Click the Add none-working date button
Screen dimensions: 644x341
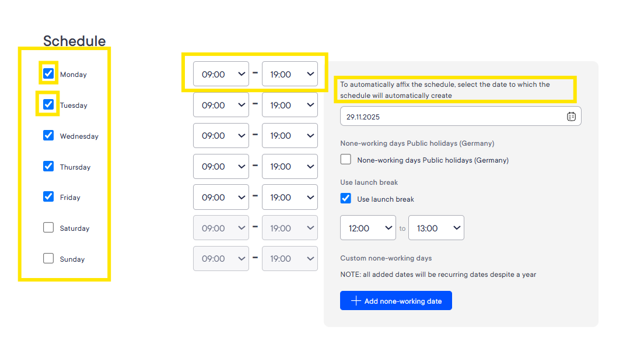pos(396,301)
